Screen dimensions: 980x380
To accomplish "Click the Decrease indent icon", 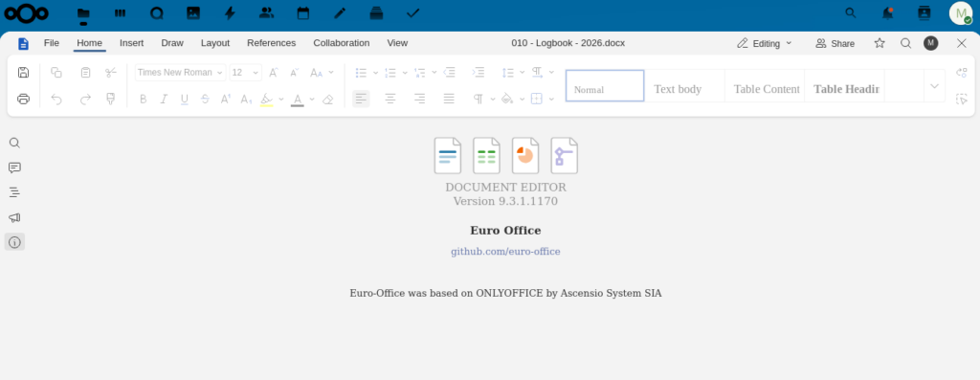I will pos(450,73).
